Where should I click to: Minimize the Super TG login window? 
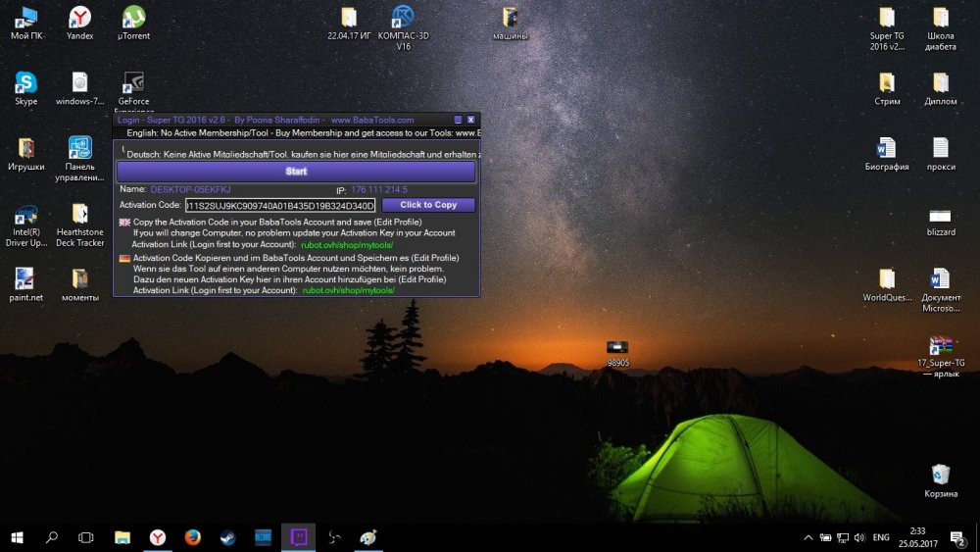458,120
